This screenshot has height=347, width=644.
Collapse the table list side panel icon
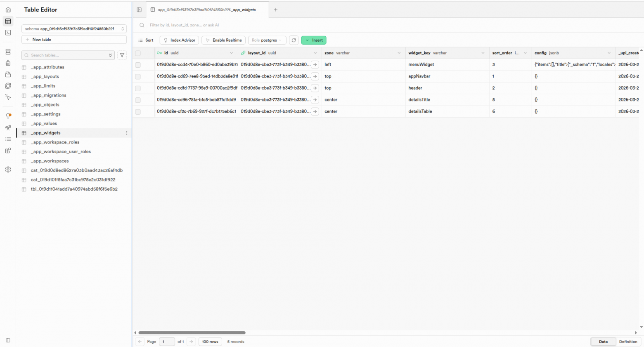click(139, 10)
